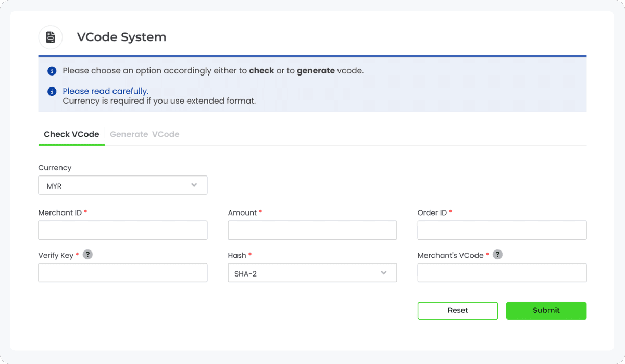
Task: Click the chevron arrow on the Currency selector
Action: click(x=194, y=185)
